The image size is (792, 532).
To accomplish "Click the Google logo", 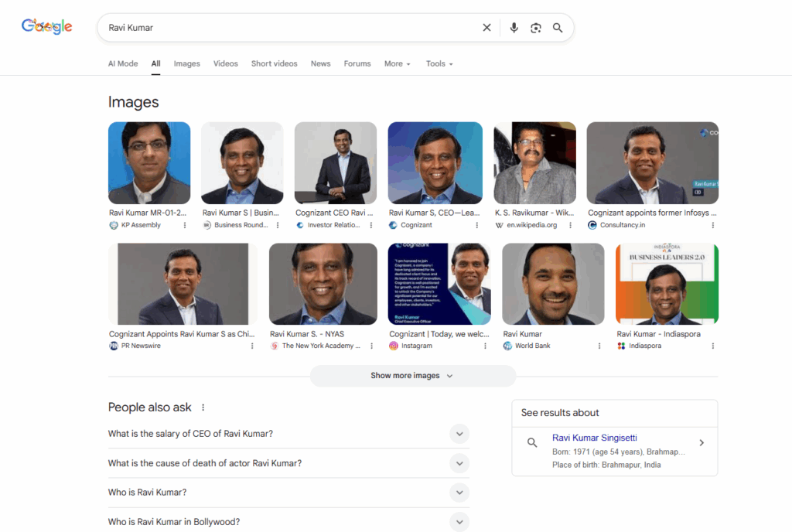I will point(46,27).
